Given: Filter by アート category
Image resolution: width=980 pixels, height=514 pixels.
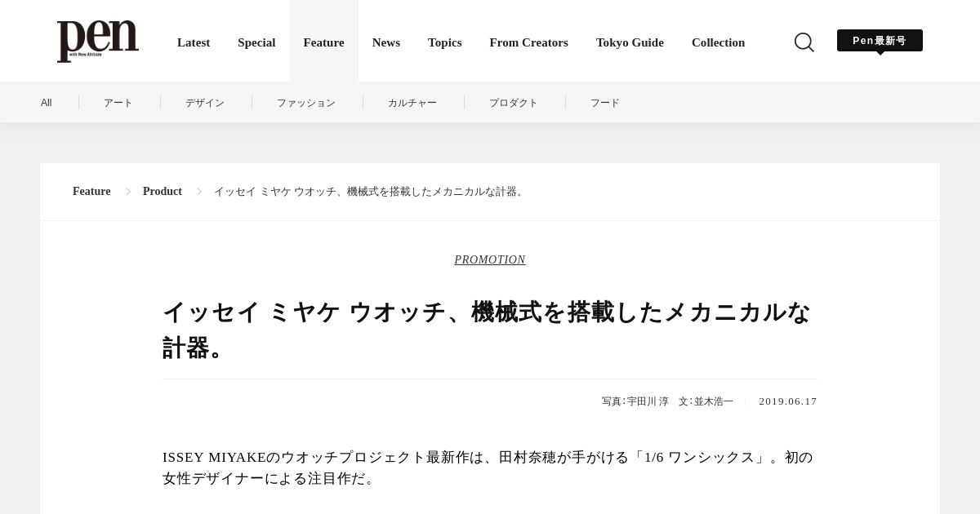Looking at the screenshot, I should (118, 103).
